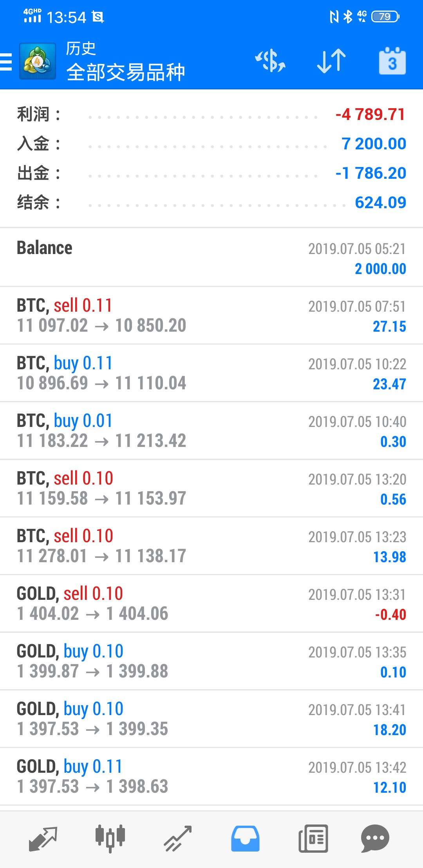
Task: Select the BTC sell trade with 13.98 profit
Action: 211,546
